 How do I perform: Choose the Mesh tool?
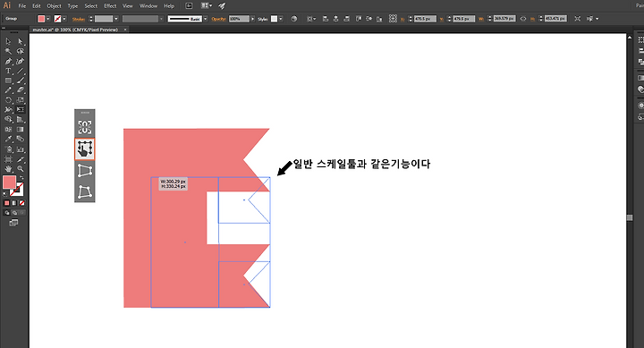(x=8, y=130)
